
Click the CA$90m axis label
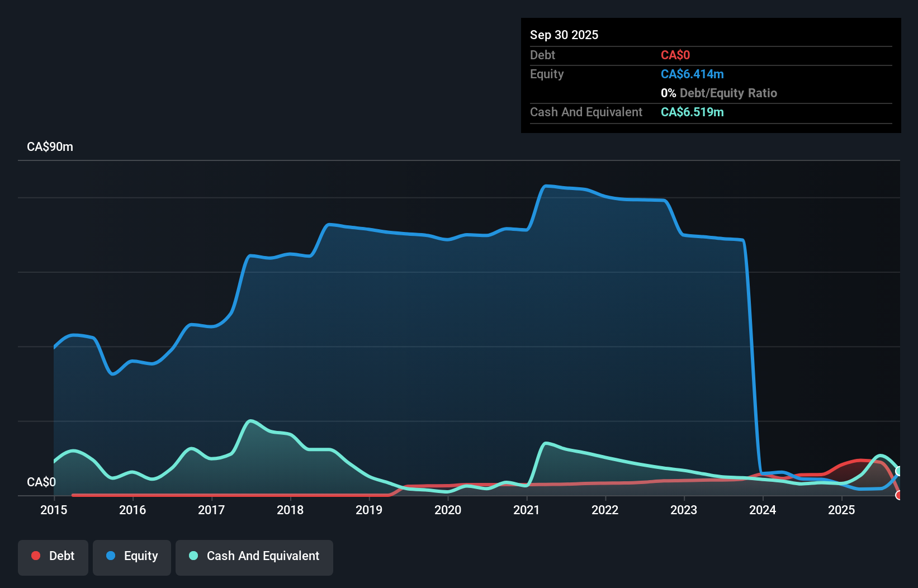tap(49, 146)
